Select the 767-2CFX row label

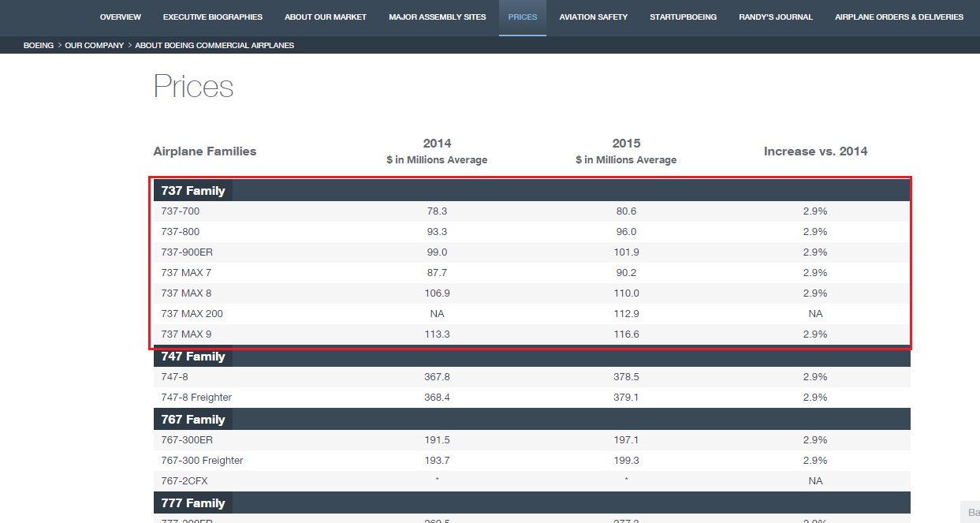click(184, 481)
